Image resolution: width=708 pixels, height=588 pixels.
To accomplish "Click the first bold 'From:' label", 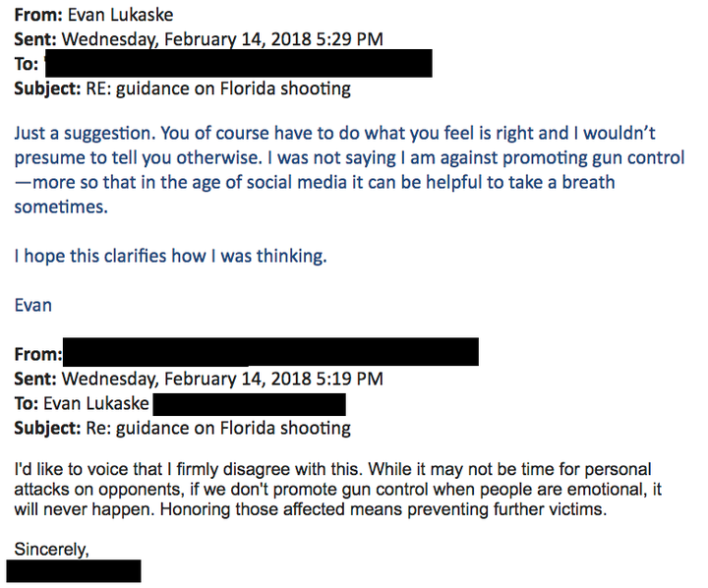I will tap(38, 15).
